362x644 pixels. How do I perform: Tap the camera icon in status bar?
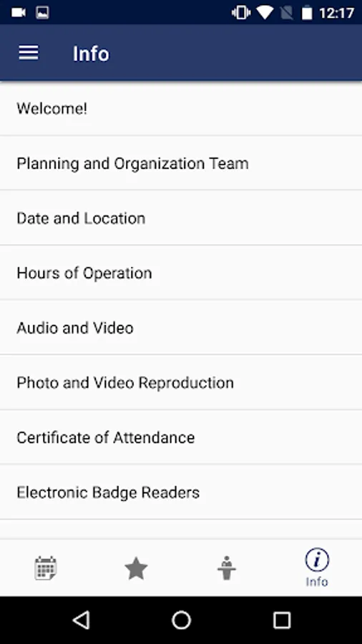pyautogui.click(x=19, y=13)
